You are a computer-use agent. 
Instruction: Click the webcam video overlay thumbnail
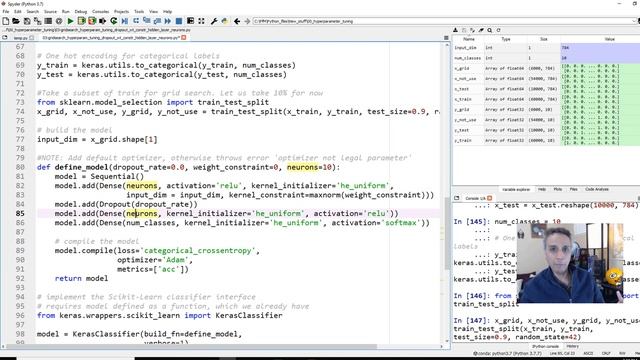570,263
